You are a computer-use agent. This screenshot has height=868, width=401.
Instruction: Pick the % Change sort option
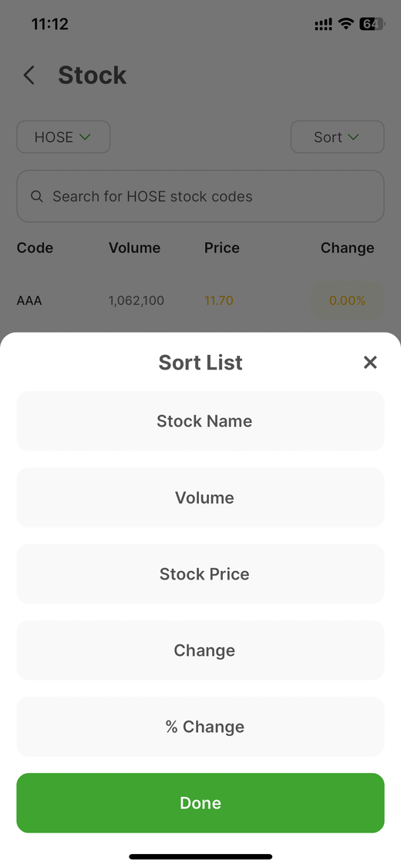click(x=200, y=726)
